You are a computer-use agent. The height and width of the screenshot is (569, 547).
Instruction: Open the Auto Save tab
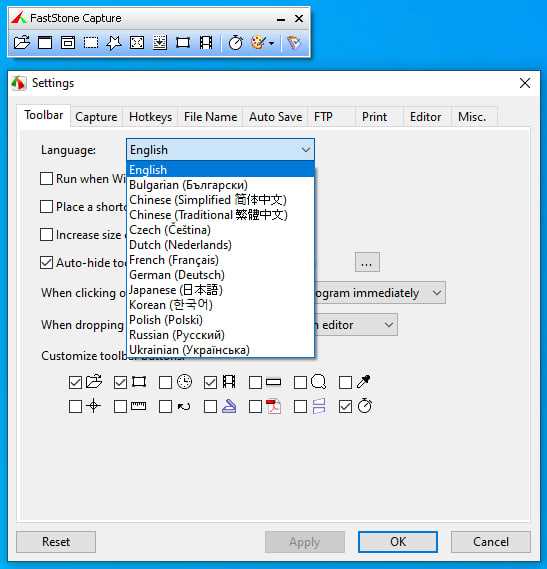coord(275,117)
